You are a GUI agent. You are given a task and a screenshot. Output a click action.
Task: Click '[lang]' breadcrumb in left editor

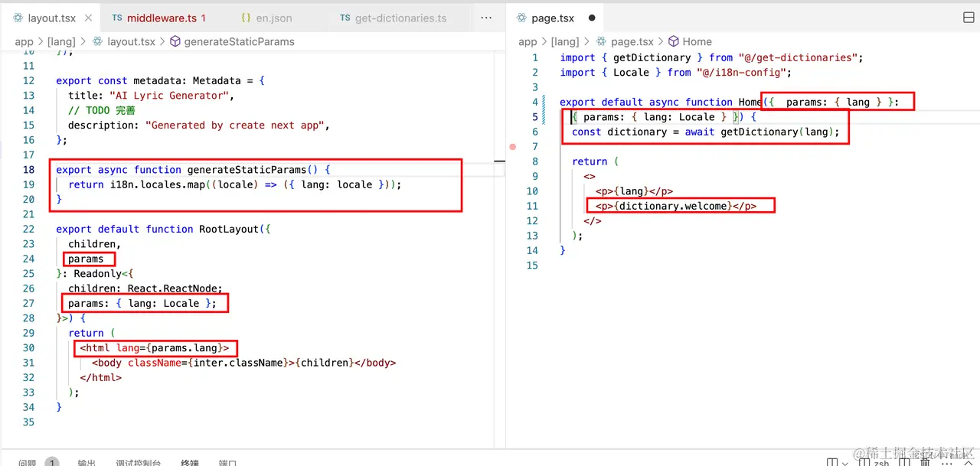61,42
